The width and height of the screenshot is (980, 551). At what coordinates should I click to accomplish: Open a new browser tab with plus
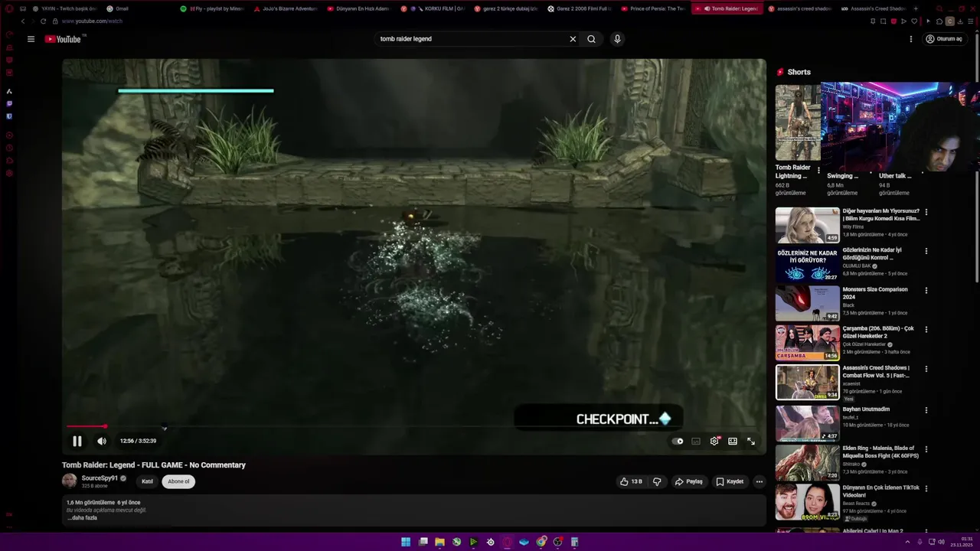[x=916, y=8]
